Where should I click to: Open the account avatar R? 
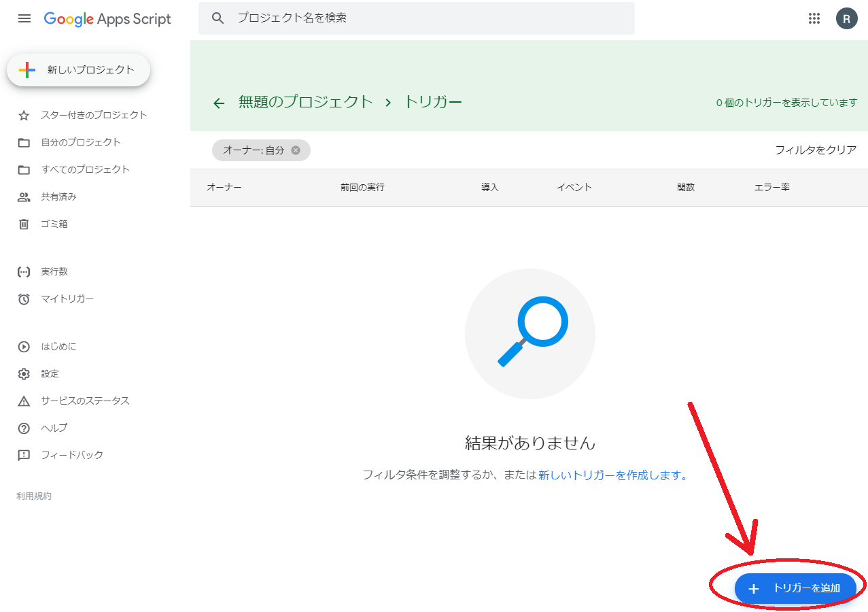tap(846, 18)
